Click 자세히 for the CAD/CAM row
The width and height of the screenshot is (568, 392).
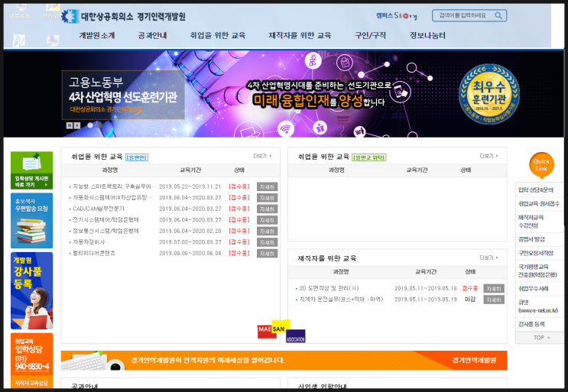268,209
